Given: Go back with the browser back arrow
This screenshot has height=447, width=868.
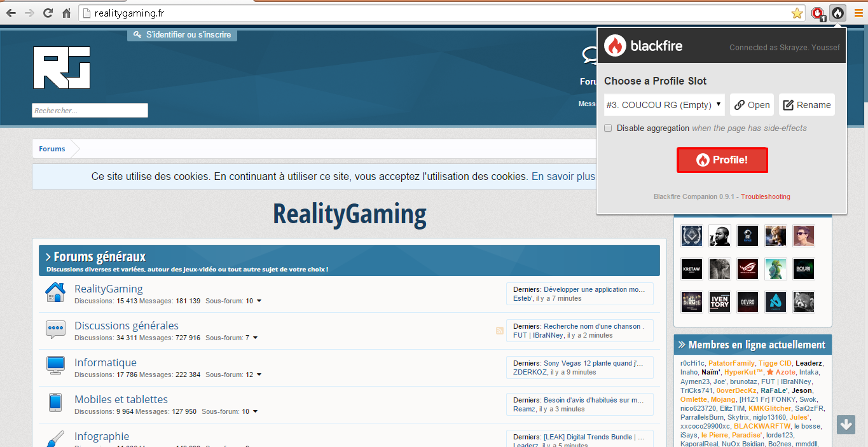Looking at the screenshot, I should (x=11, y=13).
